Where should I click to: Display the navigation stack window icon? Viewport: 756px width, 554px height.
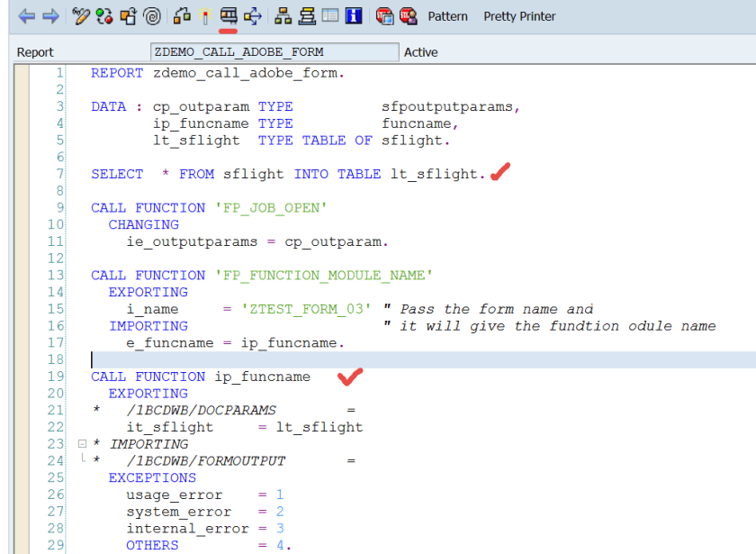(x=307, y=16)
